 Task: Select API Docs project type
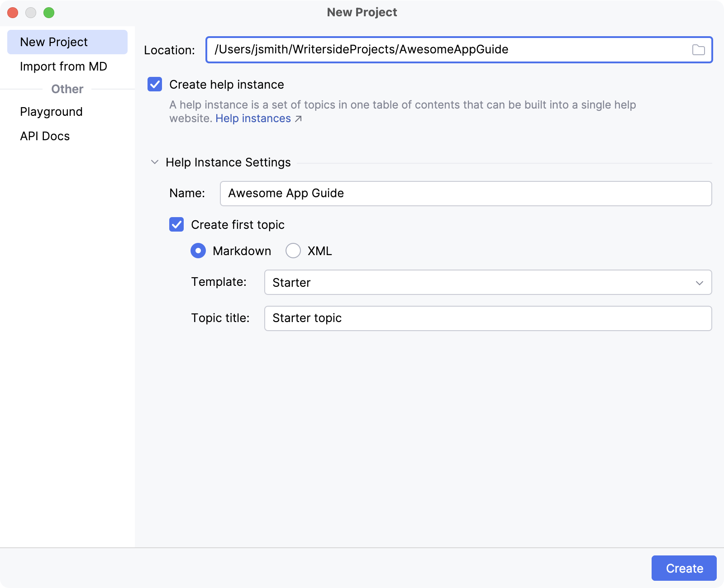point(45,136)
